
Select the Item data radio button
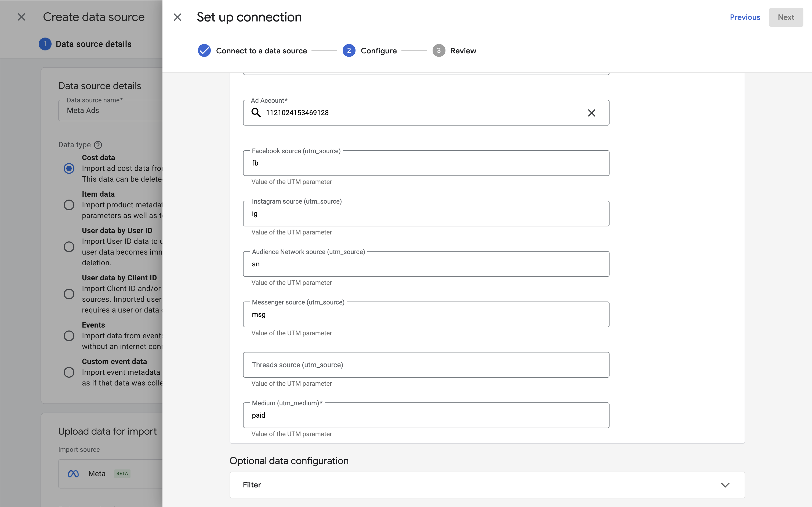pyautogui.click(x=69, y=205)
